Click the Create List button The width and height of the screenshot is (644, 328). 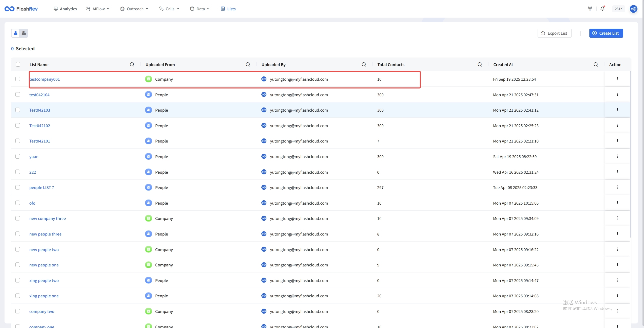606,33
